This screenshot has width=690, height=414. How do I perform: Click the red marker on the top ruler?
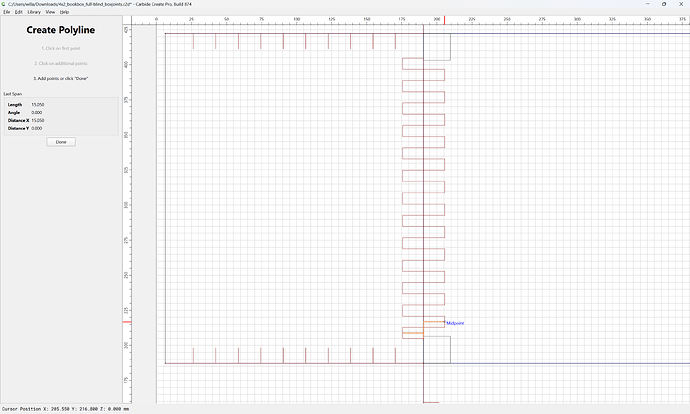(444, 20)
